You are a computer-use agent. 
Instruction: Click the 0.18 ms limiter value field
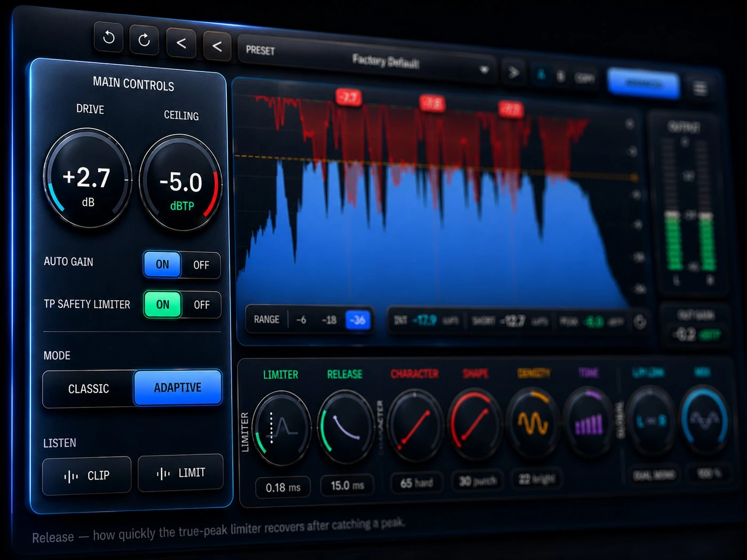(283, 487)
